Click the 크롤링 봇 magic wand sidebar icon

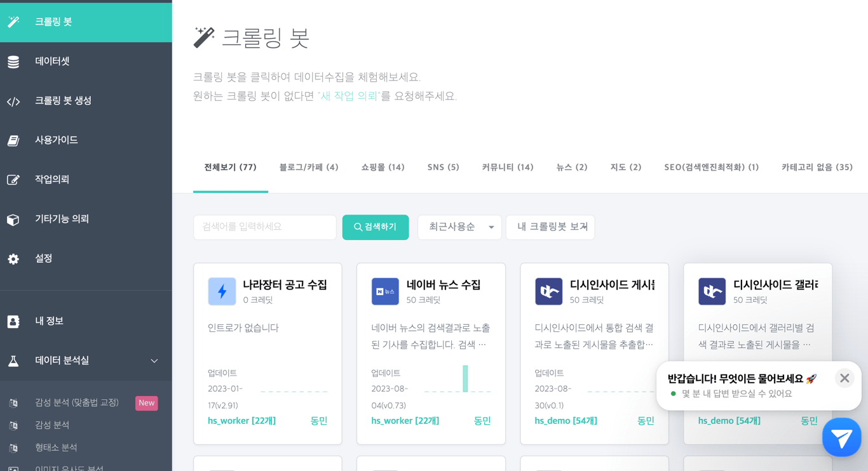point(13,22)
